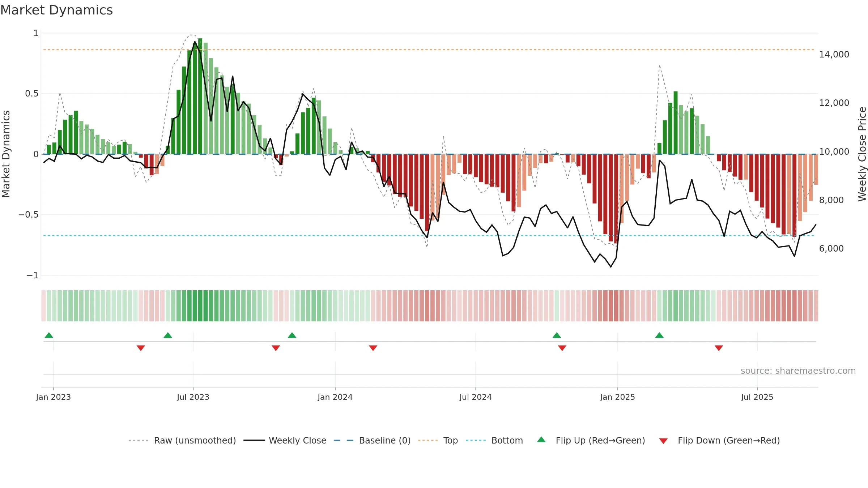Click the red flip-down triangle around May 2025

pyautogui.click(x=719, y=348)
